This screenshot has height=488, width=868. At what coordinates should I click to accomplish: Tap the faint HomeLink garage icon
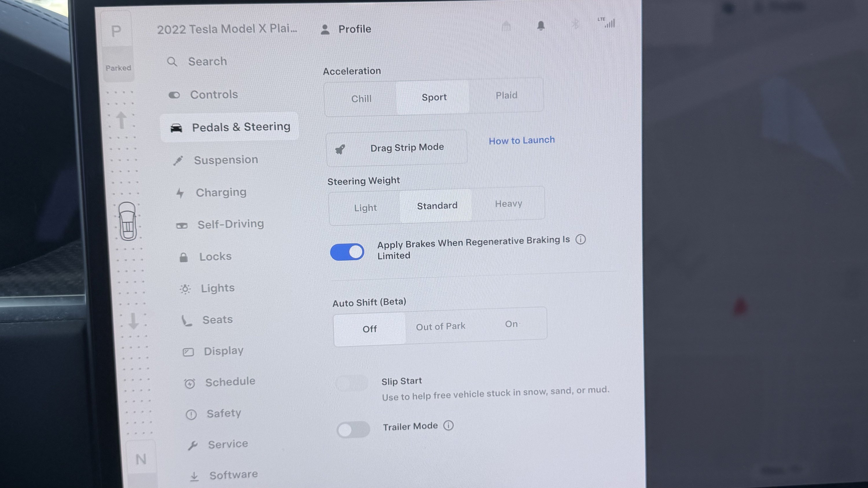click(506, 26)
